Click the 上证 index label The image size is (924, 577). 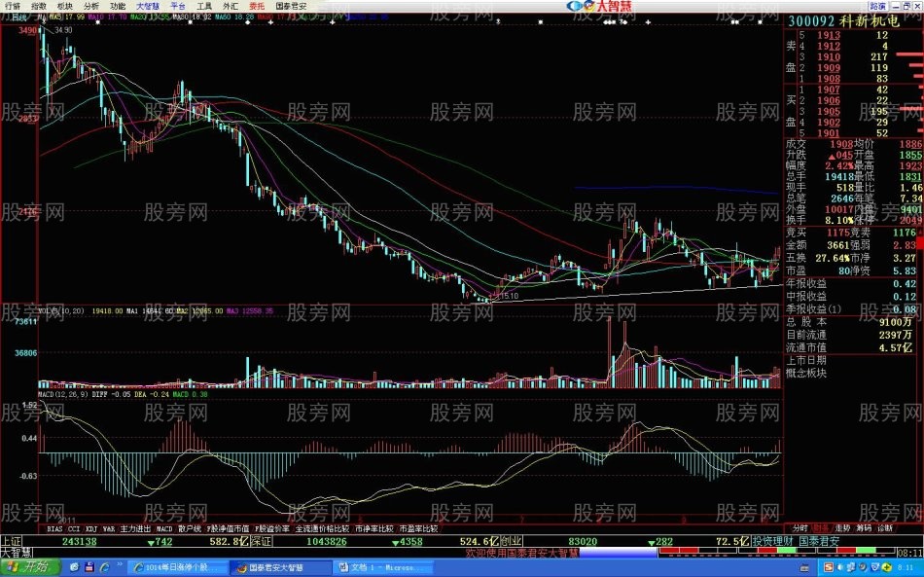pos(11,541)
